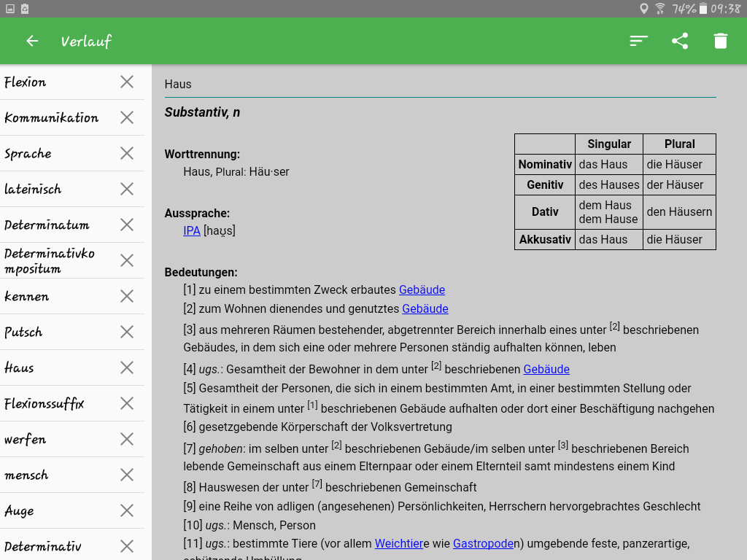
Task: Open the Gastropoden link
Action: [483, 543]
